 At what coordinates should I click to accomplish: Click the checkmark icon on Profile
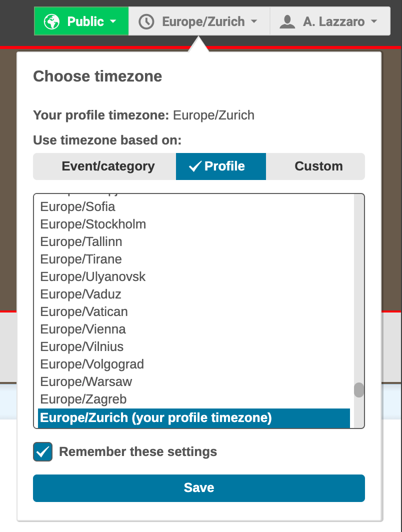click(194, 166)
